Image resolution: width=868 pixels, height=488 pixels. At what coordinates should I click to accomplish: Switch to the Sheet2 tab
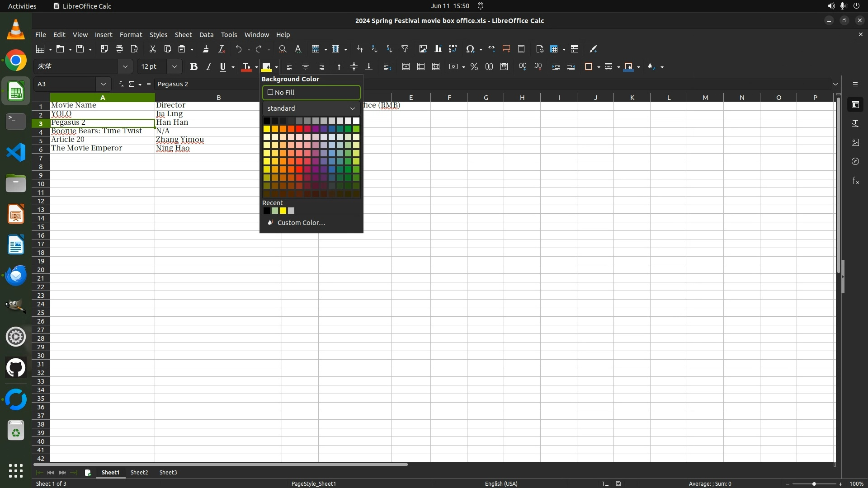click(x=139, y=472)
